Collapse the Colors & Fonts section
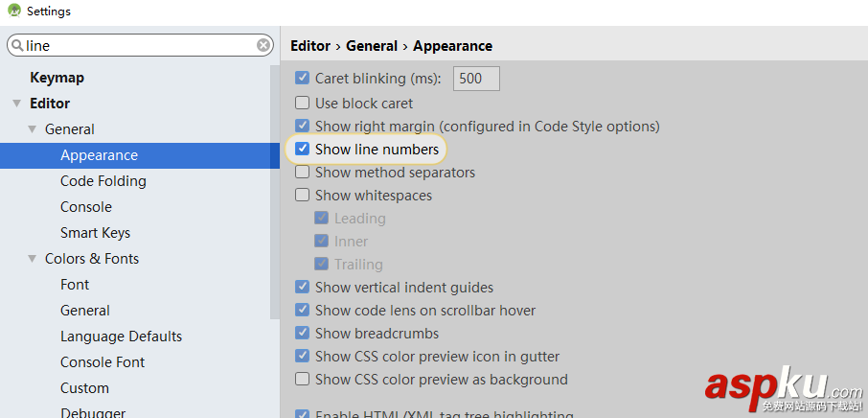 [x=32, y=259]
